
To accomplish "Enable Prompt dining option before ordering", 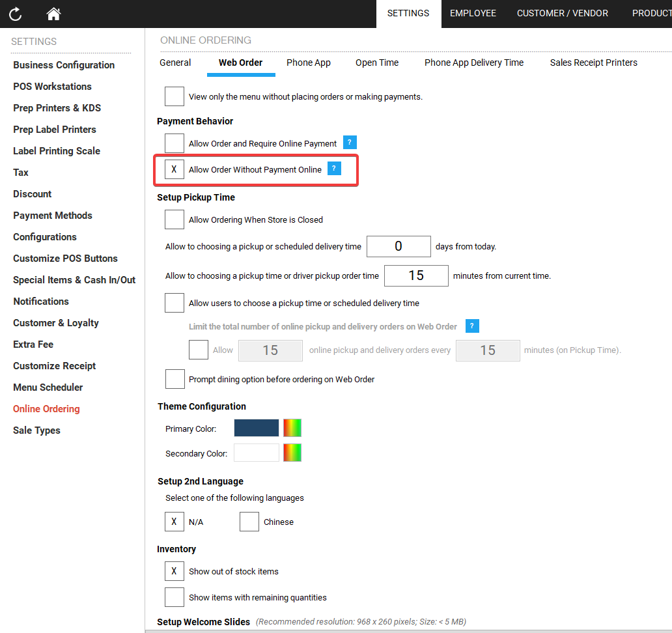I will tap(174, 378).
